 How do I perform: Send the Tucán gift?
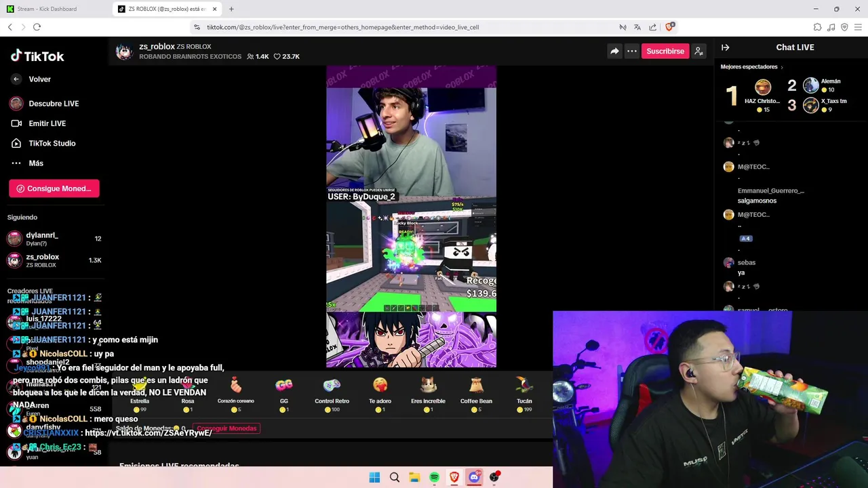[x=524, y=393]
